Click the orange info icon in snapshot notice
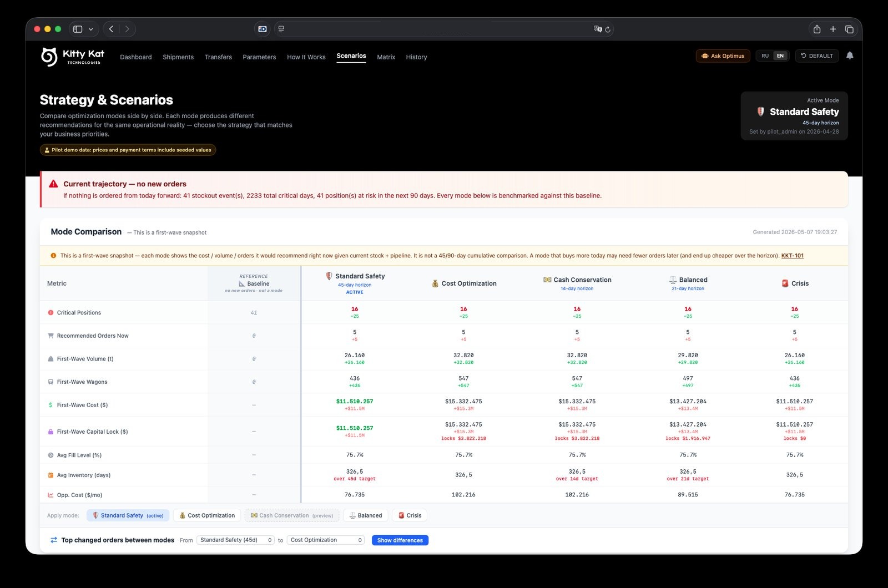 point(53,256)
